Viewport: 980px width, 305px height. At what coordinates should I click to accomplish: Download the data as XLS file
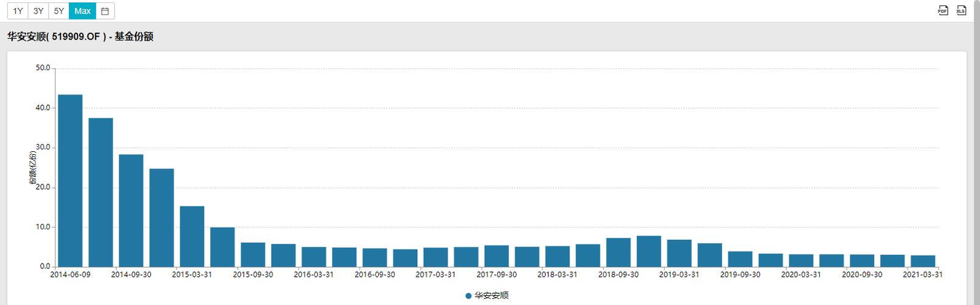coord(961,10)
